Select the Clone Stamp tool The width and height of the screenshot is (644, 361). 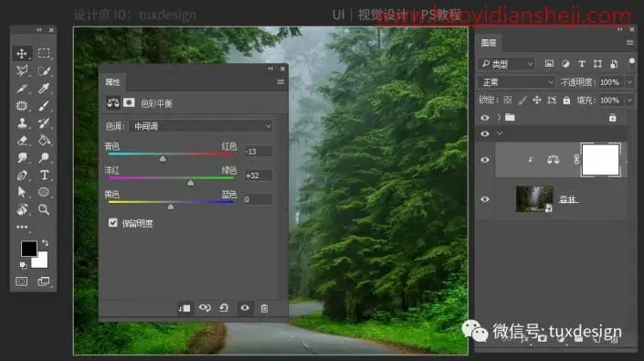point(22,122)
